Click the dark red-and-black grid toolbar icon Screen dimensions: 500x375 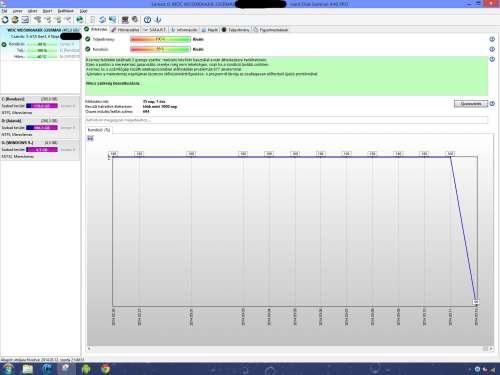pyautogui.click(x=125, y=20)
